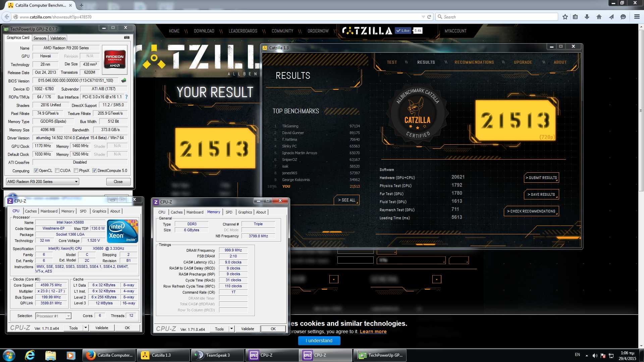
Task: Open the right orange dropdown arrow below the results panel
Action: (x=437, y=279)
